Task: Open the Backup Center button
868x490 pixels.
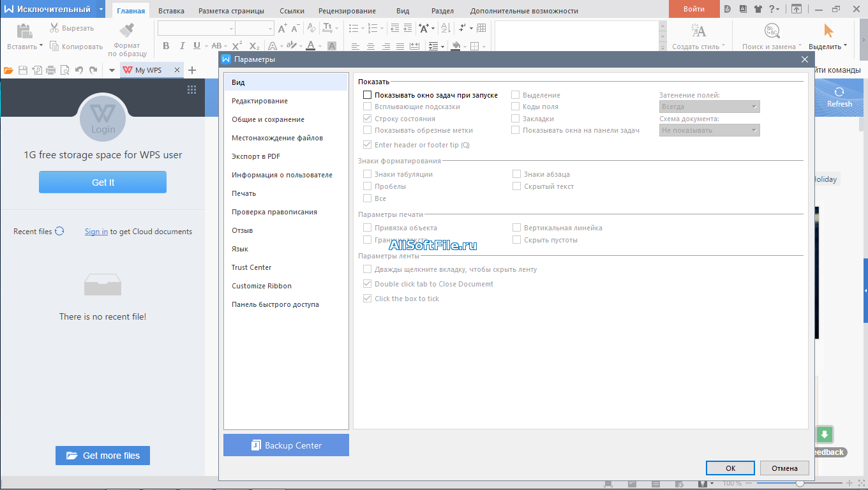Action: (x=286, y=445)
